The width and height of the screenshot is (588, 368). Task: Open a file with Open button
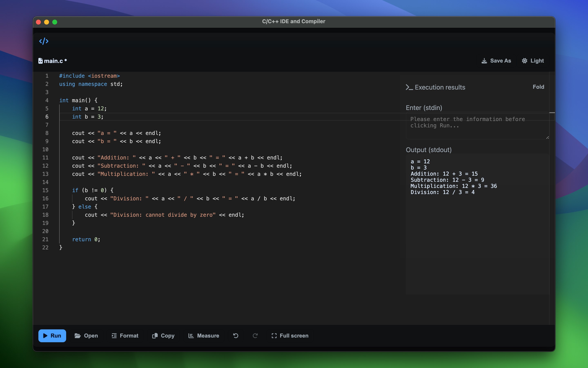click(x=86, y=336)
